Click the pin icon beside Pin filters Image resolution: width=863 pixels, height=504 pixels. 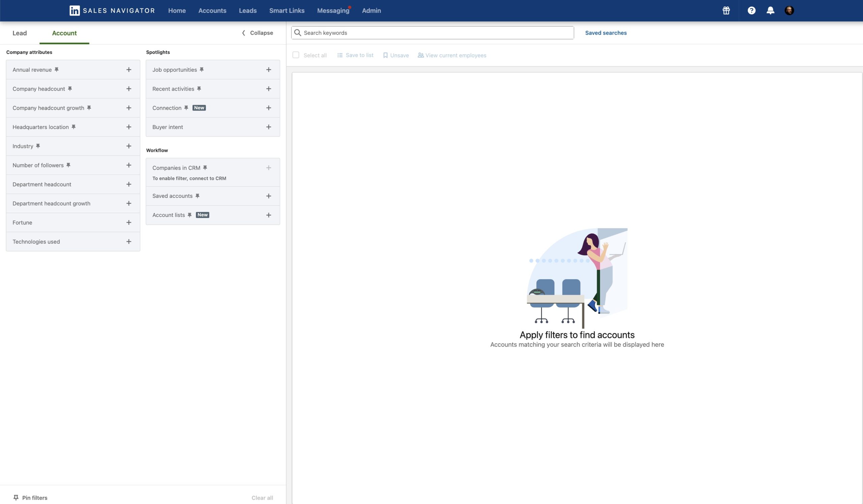tap(16, 498)
